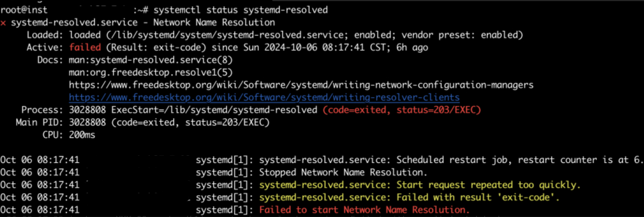Click man:systemd-resolved.service(8) docs entry

point(151,60)
